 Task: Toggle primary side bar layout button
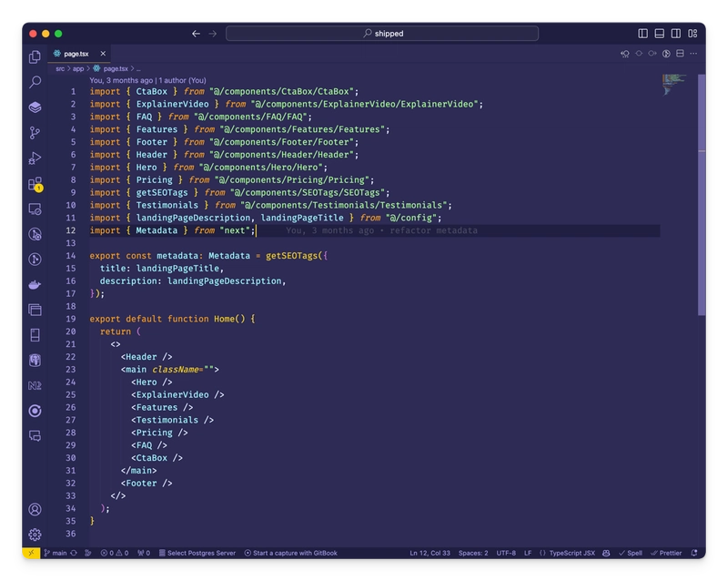(642, 34)
